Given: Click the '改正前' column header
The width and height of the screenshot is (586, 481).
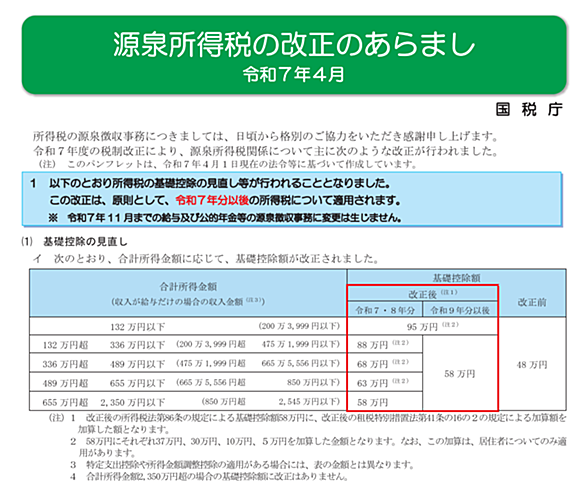Looking at the screenshot, I should [532, 302].
